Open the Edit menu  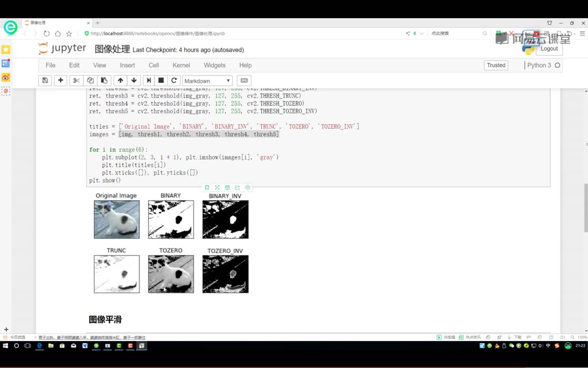pos(74,65)
